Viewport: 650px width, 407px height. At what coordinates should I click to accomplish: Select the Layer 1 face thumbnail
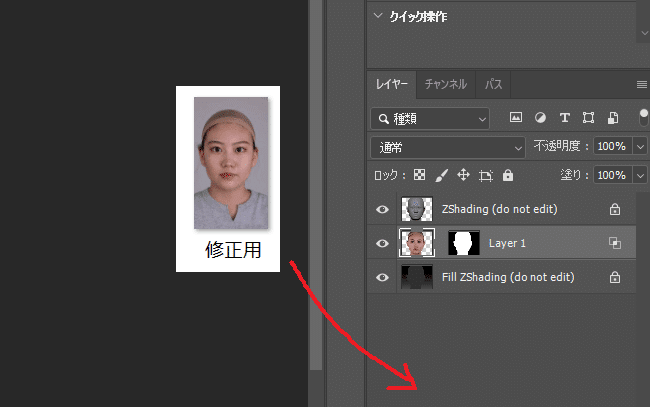pos(417,243)
